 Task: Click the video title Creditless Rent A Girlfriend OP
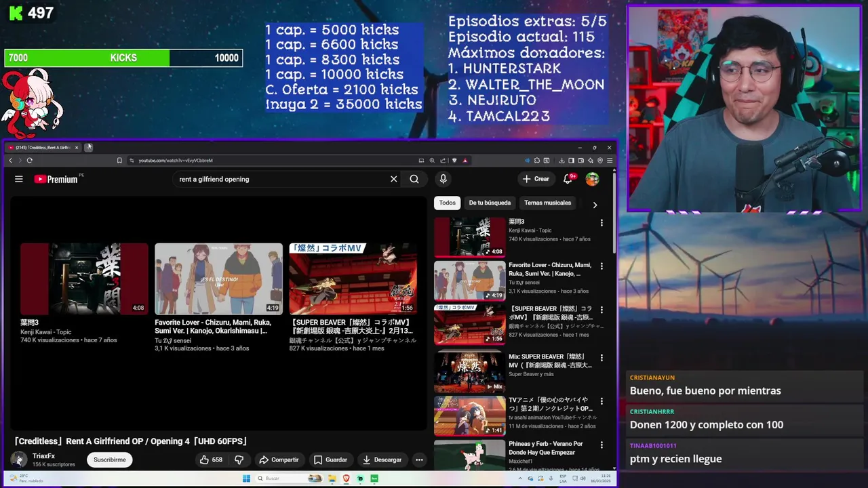(130, 441)
